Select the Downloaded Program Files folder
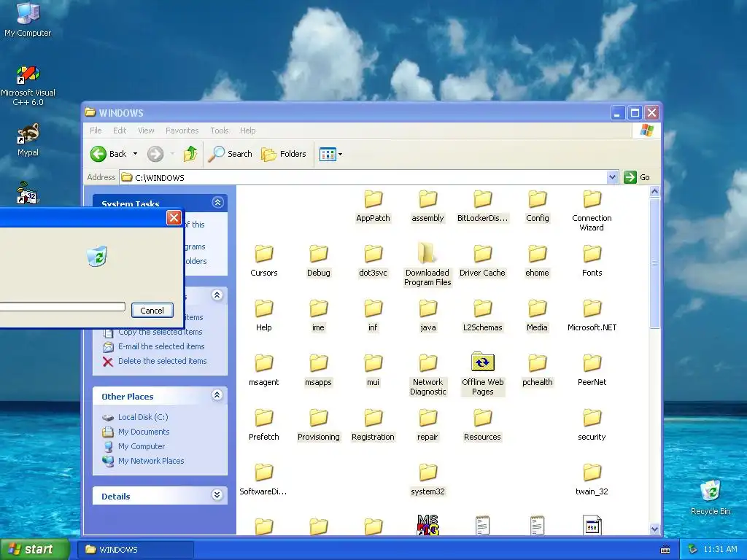 [427, 265]
